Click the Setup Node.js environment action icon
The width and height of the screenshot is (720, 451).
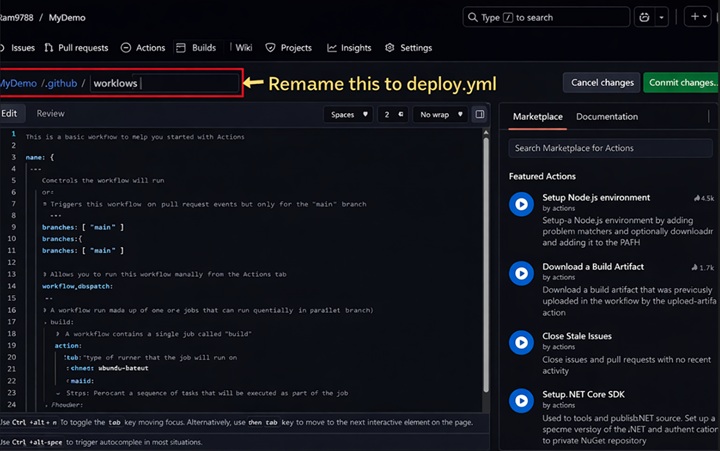tap(520, 204)
